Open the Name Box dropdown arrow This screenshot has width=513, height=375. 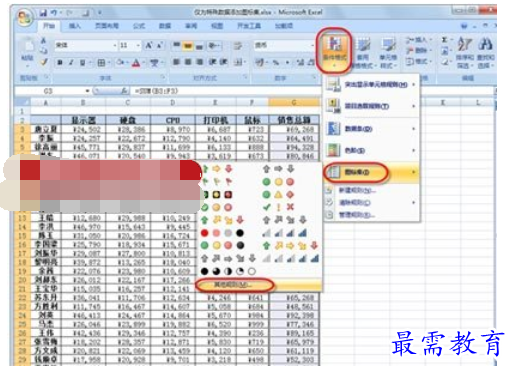pyautogui.click(x=87, y=91)
